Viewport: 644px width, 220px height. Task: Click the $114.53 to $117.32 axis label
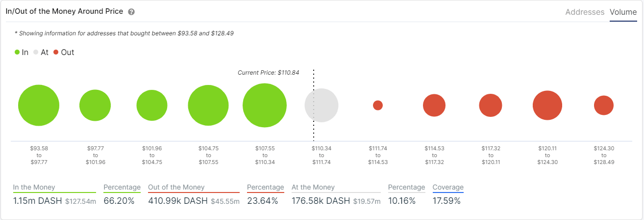[x=434, y=155]
